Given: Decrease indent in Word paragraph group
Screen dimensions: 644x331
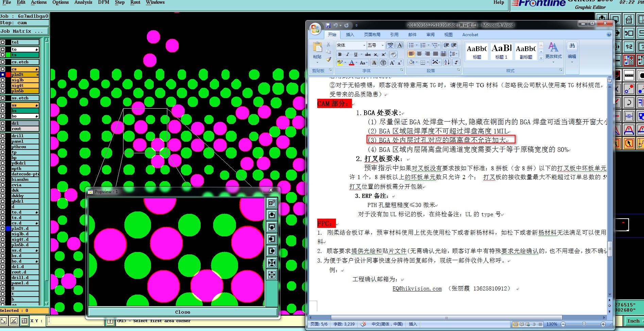Looking at the screenshot, I should click(x=446, y=45).
